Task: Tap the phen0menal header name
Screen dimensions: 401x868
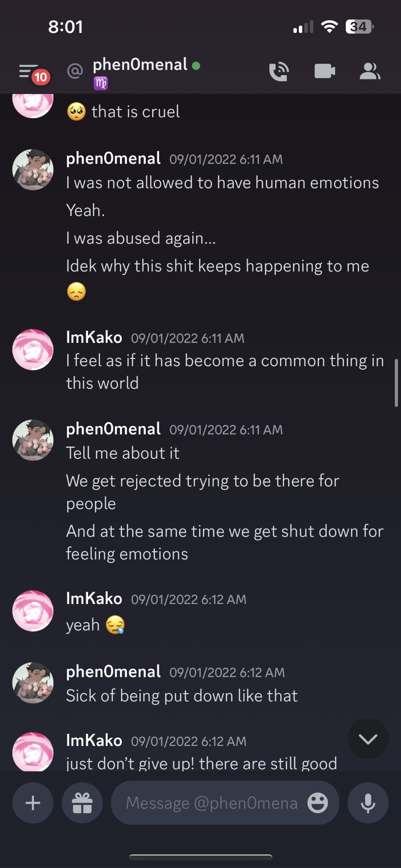Action: (x=139, y=64)
